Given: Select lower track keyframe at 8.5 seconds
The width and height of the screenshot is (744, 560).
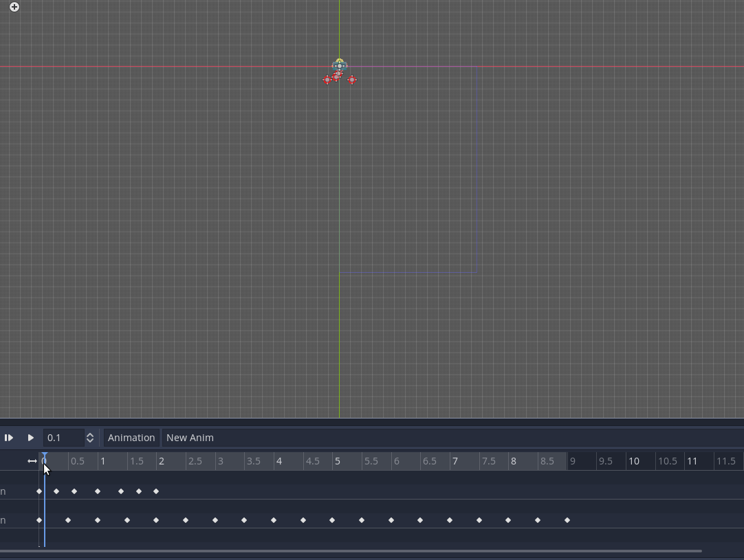Looking at the screenshot, I should (x=538, y=520).
